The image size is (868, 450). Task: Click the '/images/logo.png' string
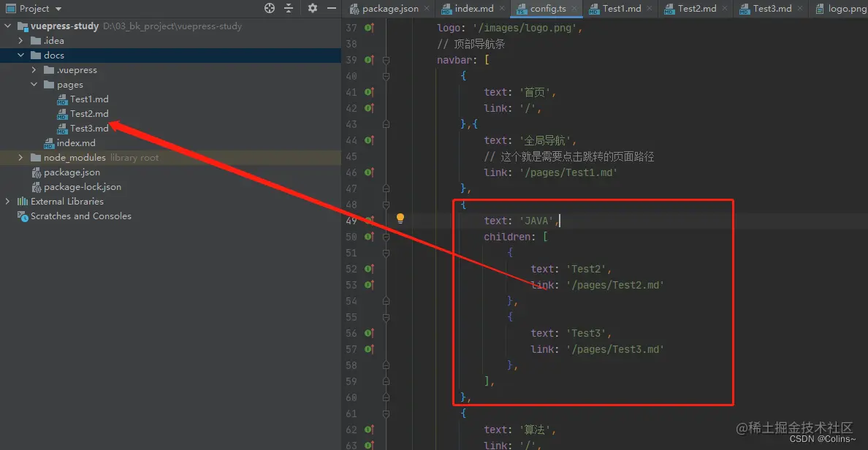(x=525, y=28)
